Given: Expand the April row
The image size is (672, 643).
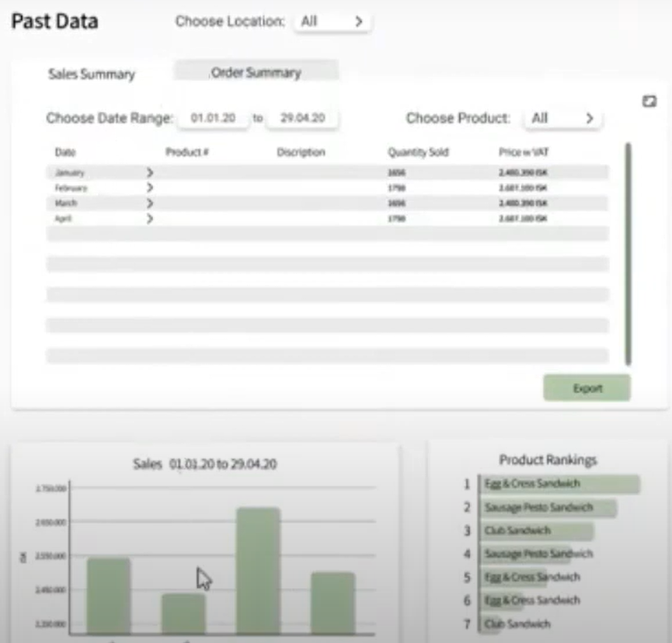Looking at the screenshot, I should tap(150, 218).
